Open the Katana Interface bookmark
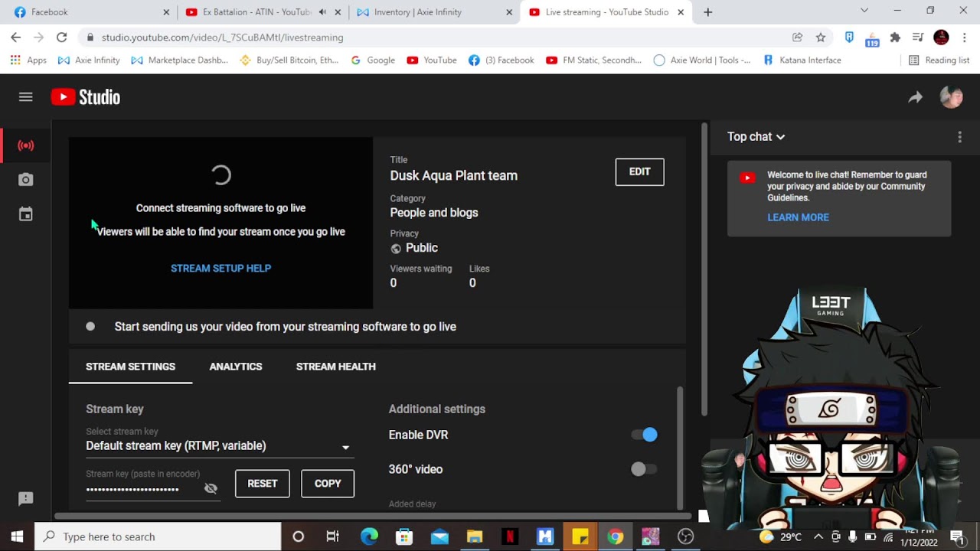 [802, 60]
